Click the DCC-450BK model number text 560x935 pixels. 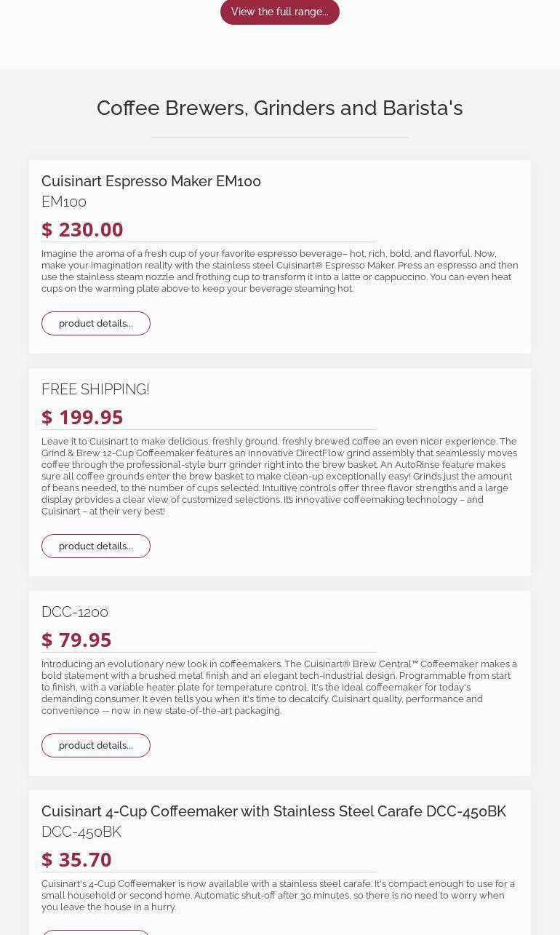click(x=81, y=832)
